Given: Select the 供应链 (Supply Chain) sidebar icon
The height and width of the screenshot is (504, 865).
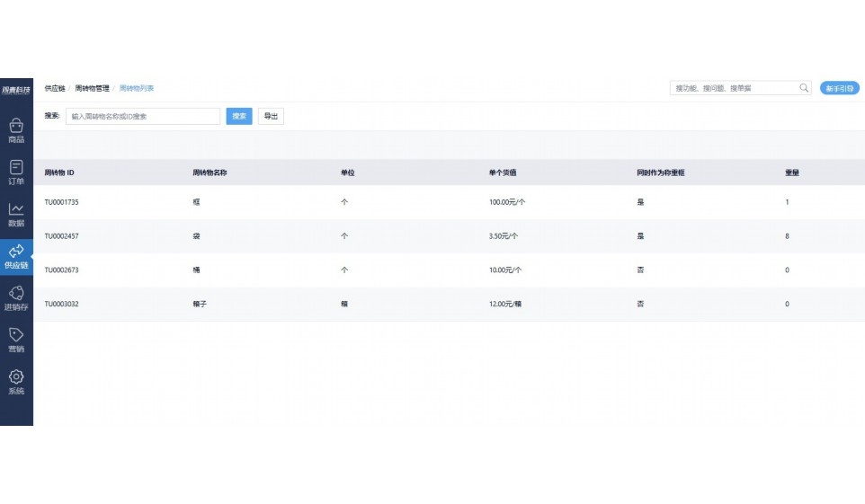Looking at the screenshot, I should [16, 252].
